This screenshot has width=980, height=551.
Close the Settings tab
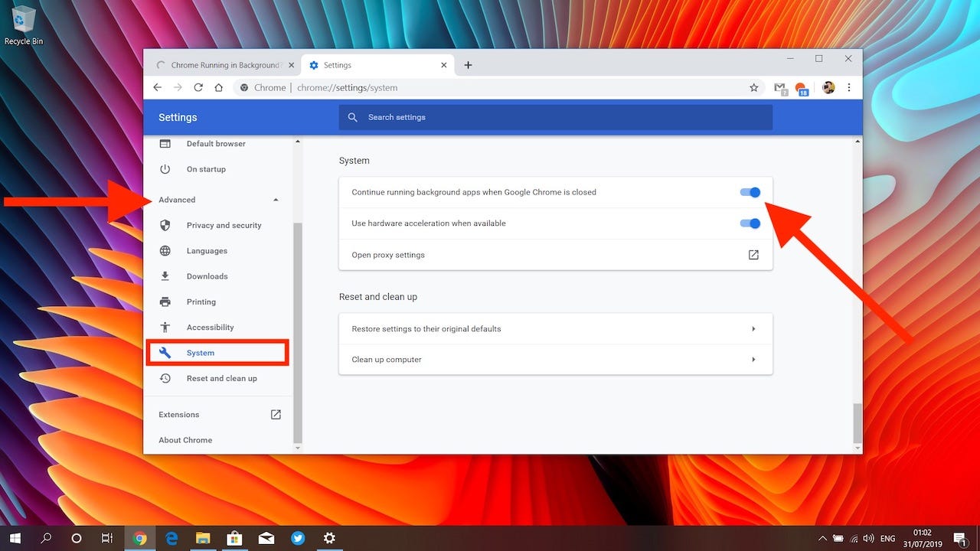[x=444, y=65]
